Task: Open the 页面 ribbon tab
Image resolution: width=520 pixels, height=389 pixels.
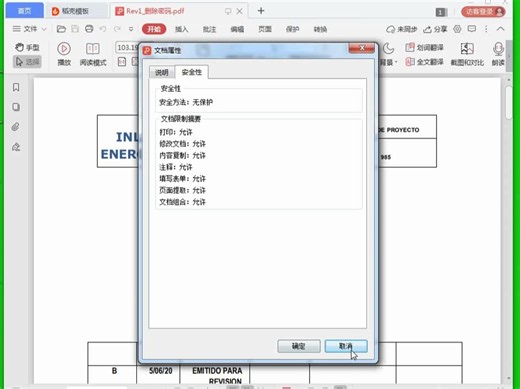Action: click(265, 29)
